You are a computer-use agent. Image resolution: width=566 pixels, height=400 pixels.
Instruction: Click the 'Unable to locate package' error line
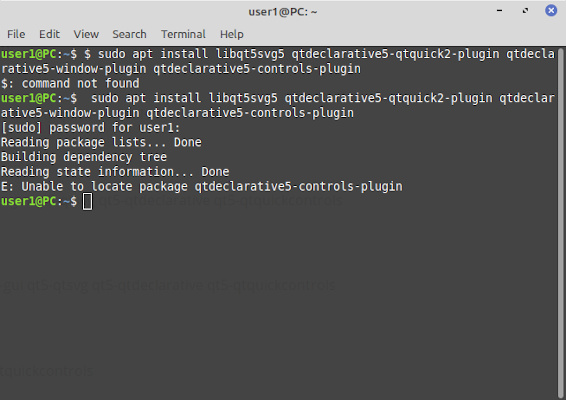click(201, 187)
